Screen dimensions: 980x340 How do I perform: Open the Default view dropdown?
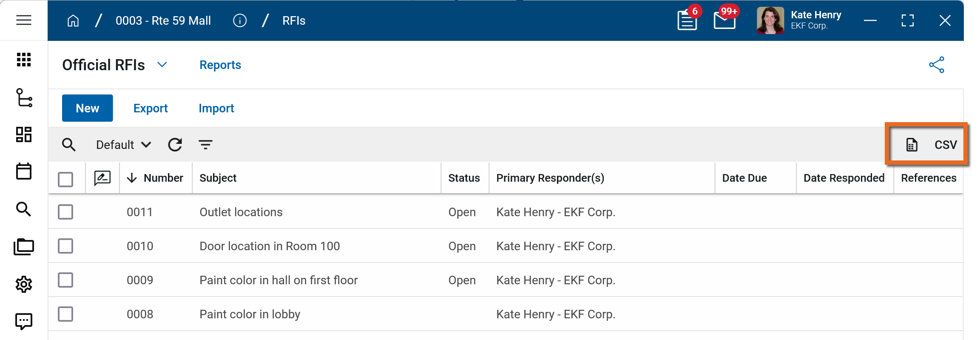tap(123, 145)
